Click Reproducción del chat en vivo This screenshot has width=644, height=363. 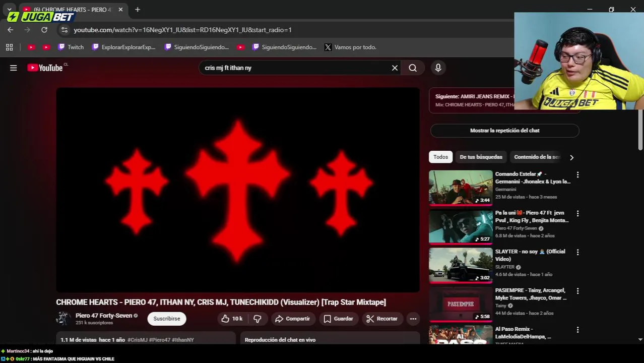tap(280, 340)
